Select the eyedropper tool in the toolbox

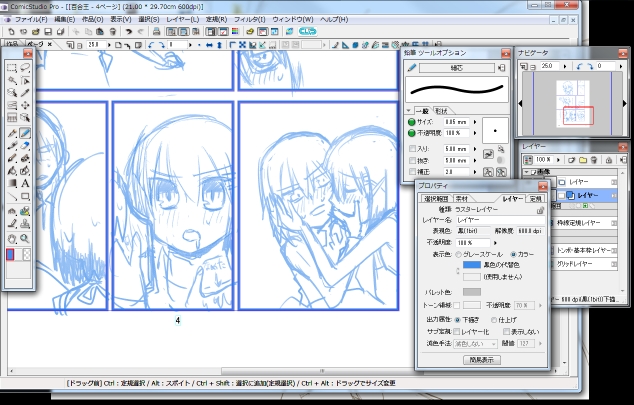click(x=25, y=93)
